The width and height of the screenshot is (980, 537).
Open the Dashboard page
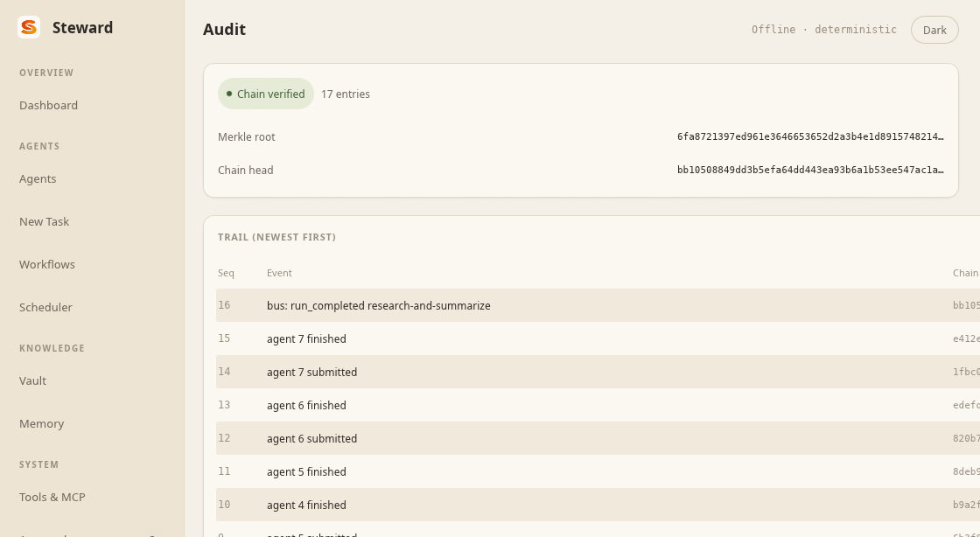pyautogui.click(x=49, y=106)
